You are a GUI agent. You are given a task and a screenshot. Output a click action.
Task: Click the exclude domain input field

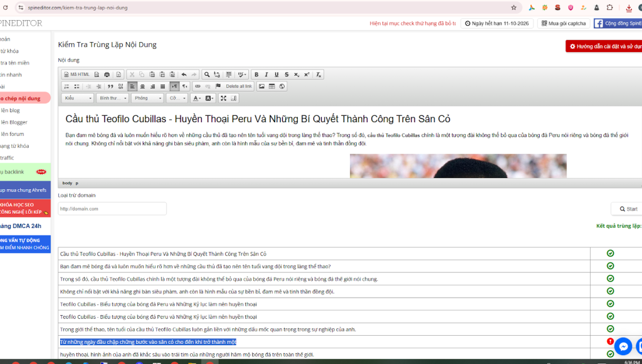[x=112, y=209]
